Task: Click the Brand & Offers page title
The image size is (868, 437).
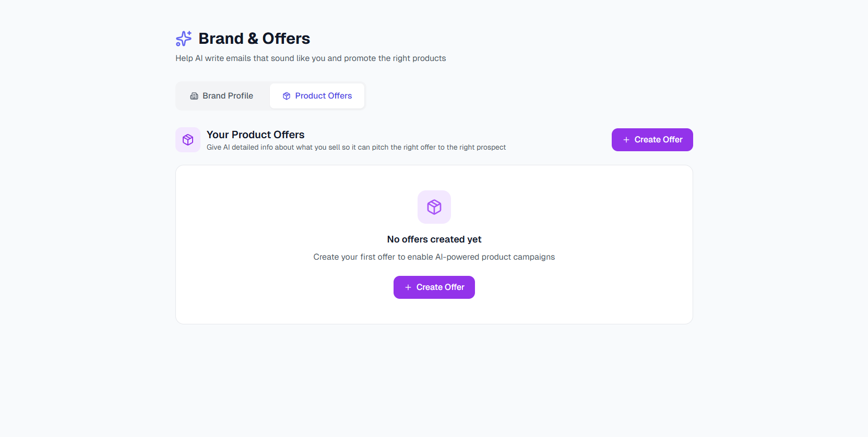Action: point(254,38)
